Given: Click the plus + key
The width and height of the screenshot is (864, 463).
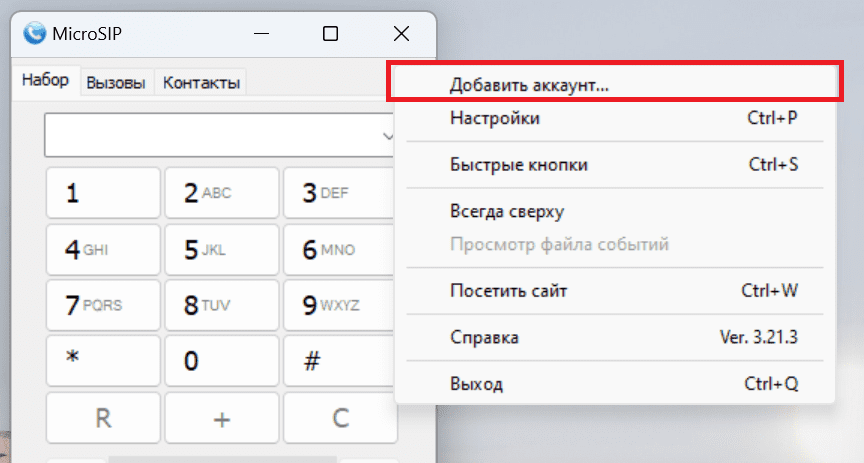Looking at the screenshot, I should (222, 418).
